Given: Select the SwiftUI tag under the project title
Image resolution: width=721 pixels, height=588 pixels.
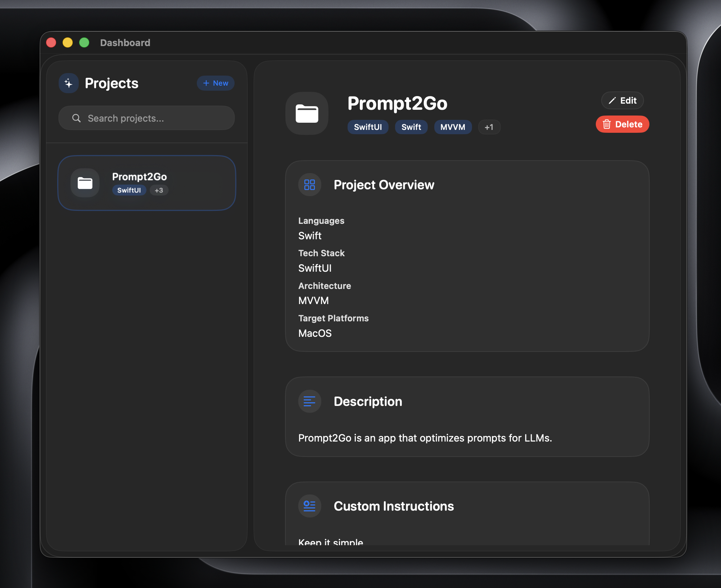Looking at the screenshot, I should (368, 127).
